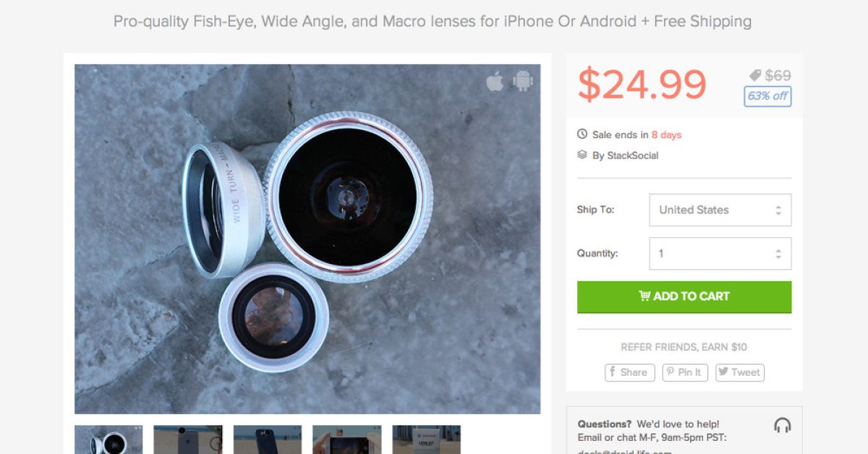Open the Quantity dropdown
This screenshot has width=868, height=454.
(x=720, y=254)
